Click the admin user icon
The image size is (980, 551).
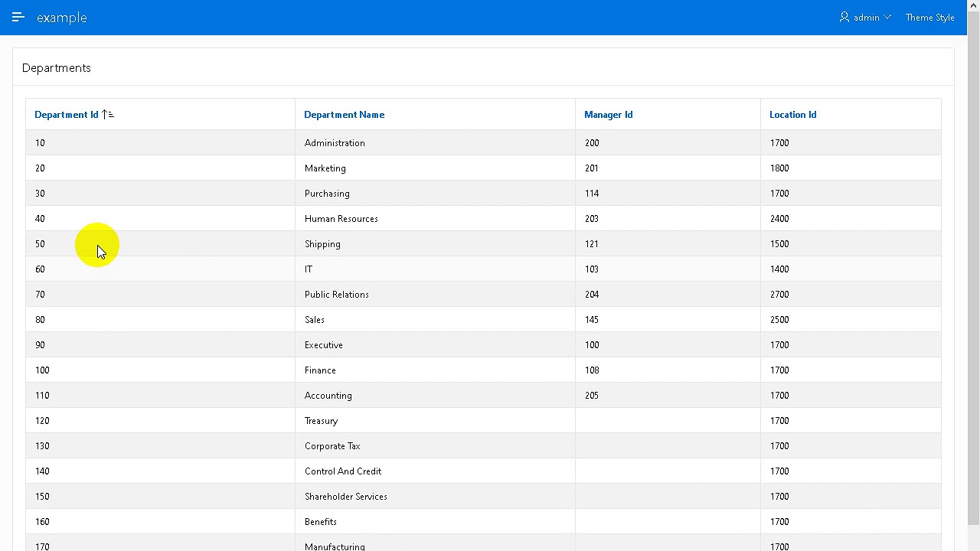point(844,17)
